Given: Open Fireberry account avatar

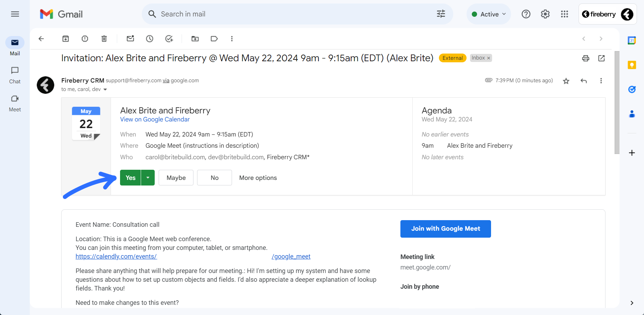Looking at the screenshot, I should [627, 14].
